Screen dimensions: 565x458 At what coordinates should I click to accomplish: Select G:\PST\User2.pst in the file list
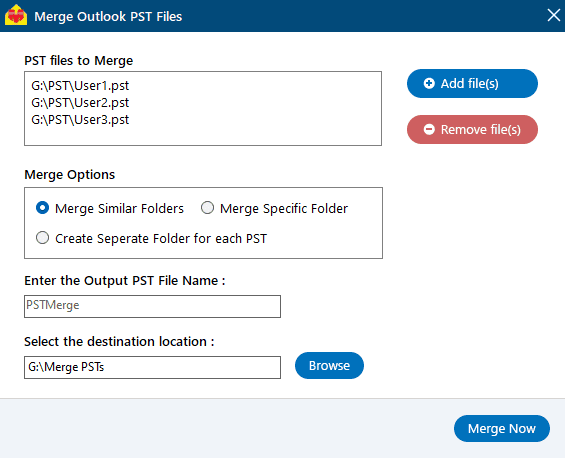coord(80,103)
